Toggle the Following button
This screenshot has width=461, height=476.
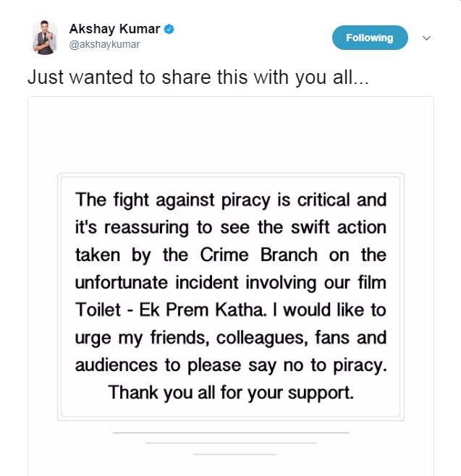369,38
